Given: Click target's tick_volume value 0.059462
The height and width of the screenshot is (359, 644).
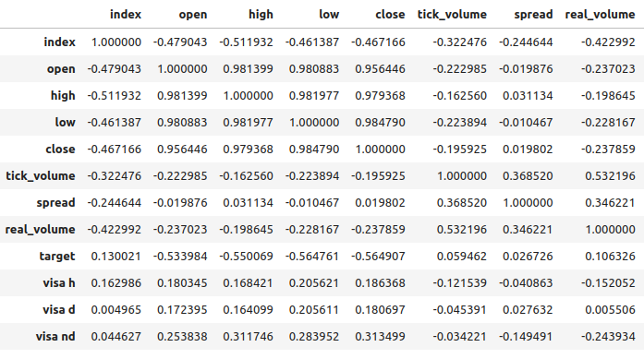Looking at the screenshot, I should (462, 256).
